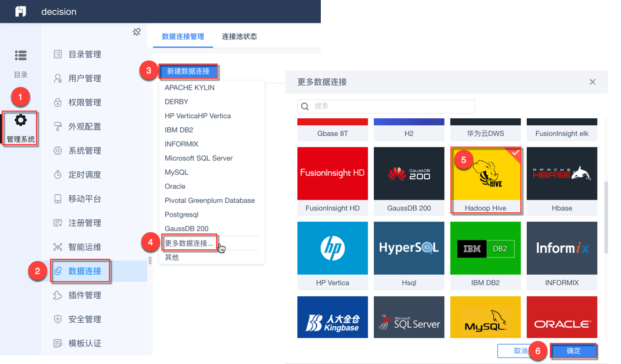Close the 更多数据连接 dialog
Viewport: 621px width, 364px height.
pos(593,82)
